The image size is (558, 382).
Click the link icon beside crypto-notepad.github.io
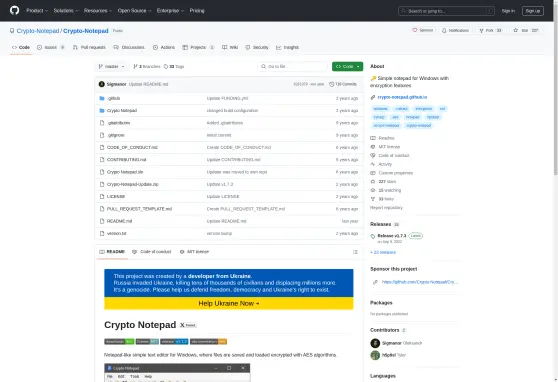click(373, 97)
